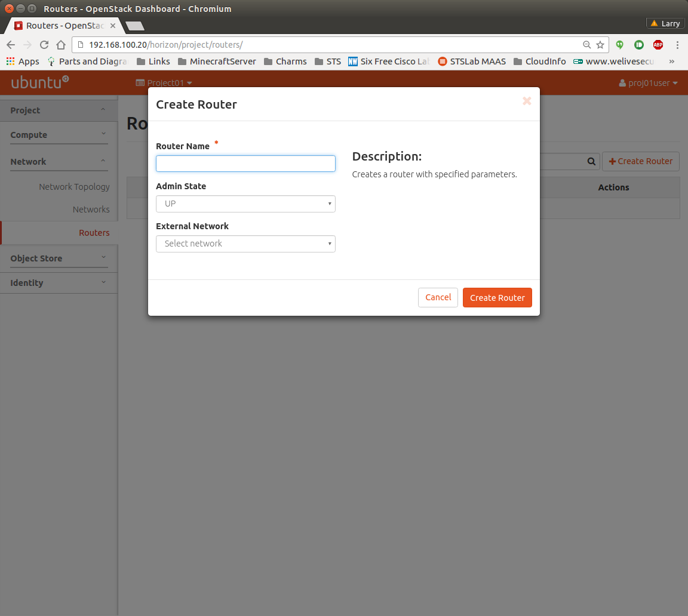Open the Admin State dropdown
Screen dimensions: 688x616
[245, 204]
